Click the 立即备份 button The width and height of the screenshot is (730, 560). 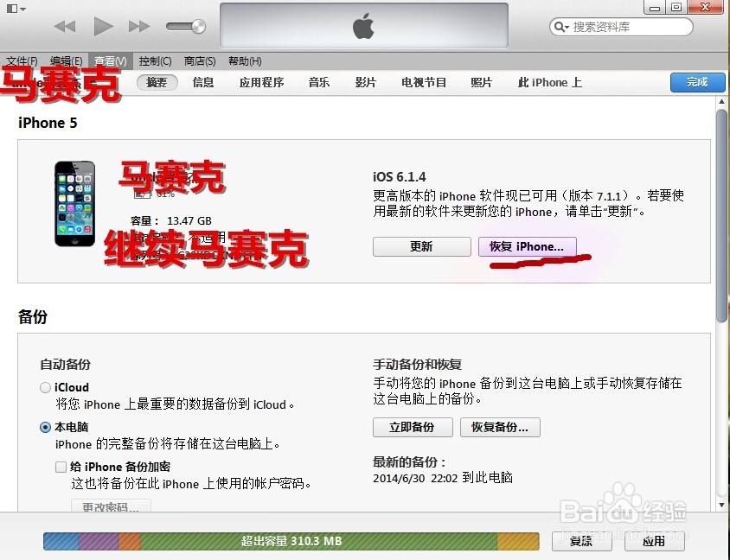(x=413, y=427)
